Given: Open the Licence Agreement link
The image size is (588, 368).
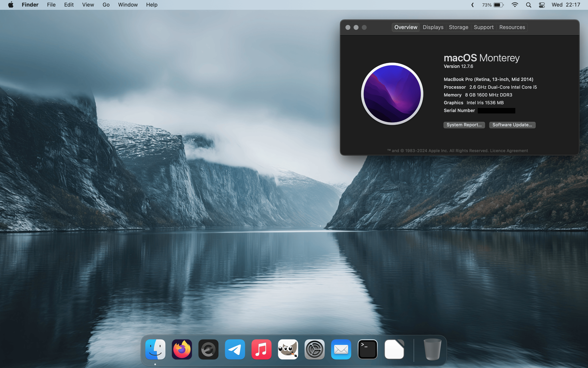Looking at the screenshot, I should coord(509,151).
